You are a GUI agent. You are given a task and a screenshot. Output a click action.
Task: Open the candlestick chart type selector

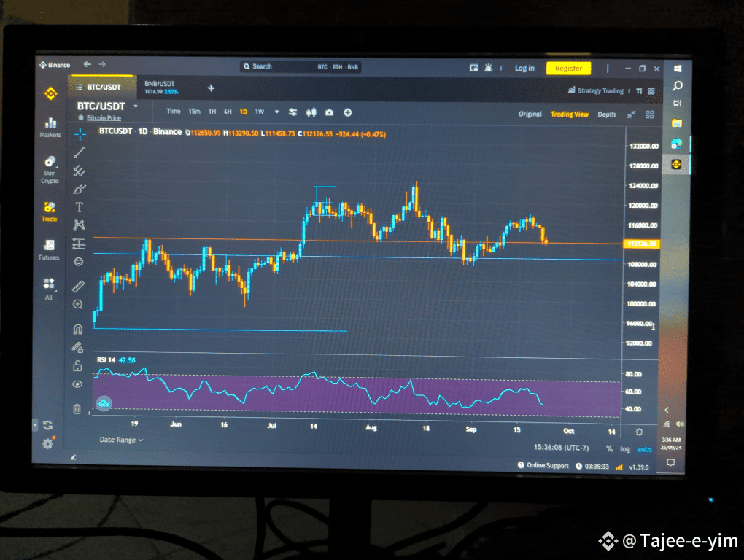coord(311,112)
